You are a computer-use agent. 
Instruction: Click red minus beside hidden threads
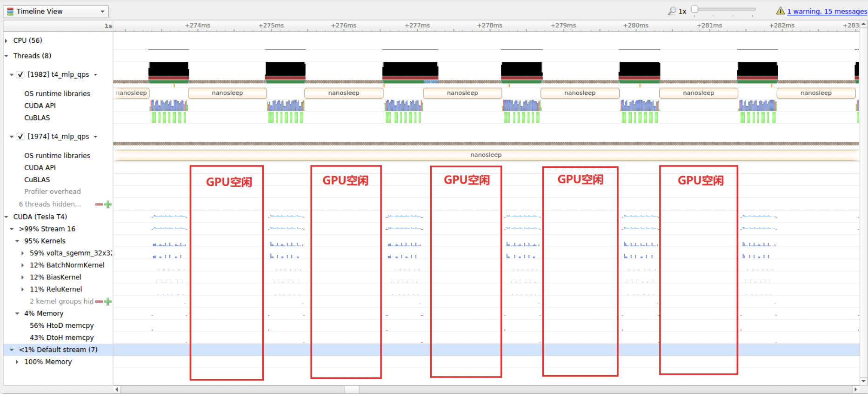pyautogui.click(x=99, y=205)
